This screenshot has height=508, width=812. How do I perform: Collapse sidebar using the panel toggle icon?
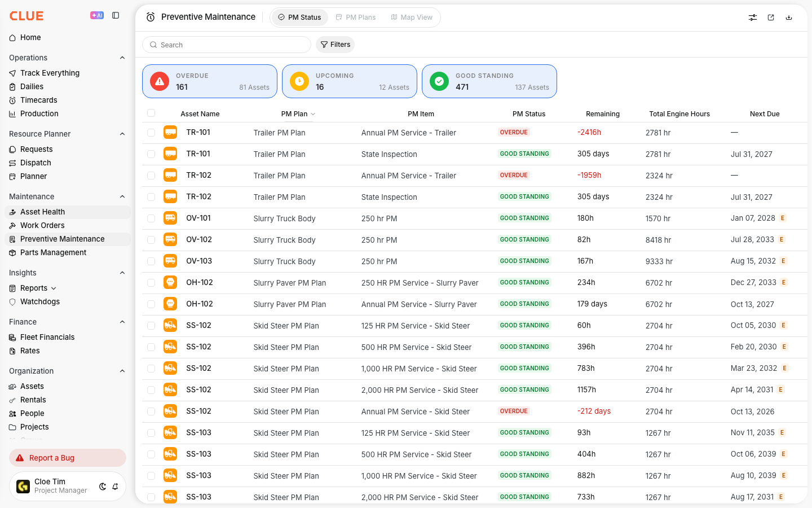[116, 15]
